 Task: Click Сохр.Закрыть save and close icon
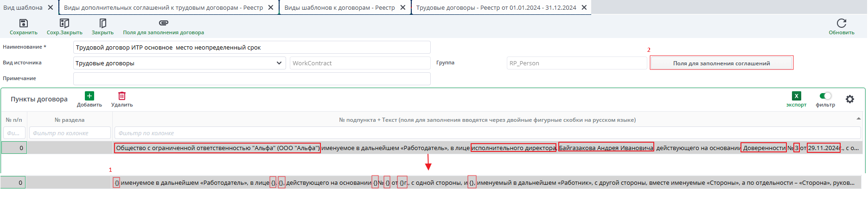click(x=64, y=23)
